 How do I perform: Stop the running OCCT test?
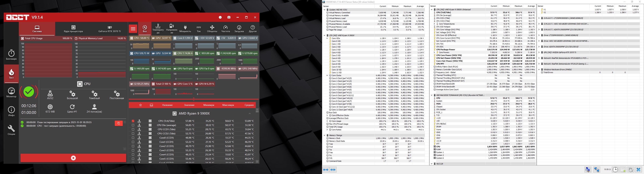(73, 158)
